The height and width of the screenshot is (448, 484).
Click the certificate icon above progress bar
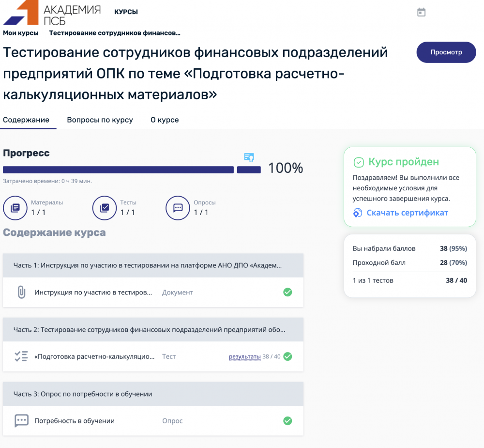pos(249,157)
